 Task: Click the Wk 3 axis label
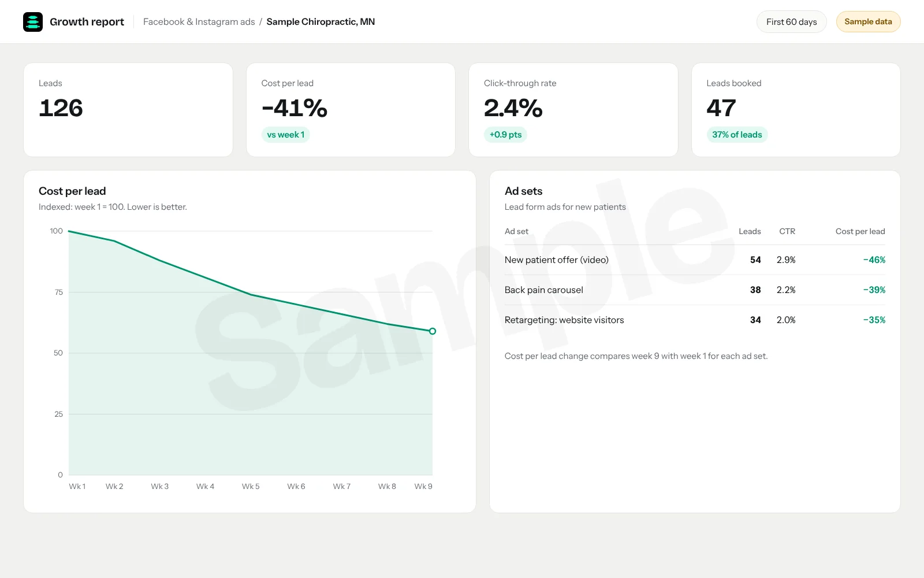tap(160, 487)
